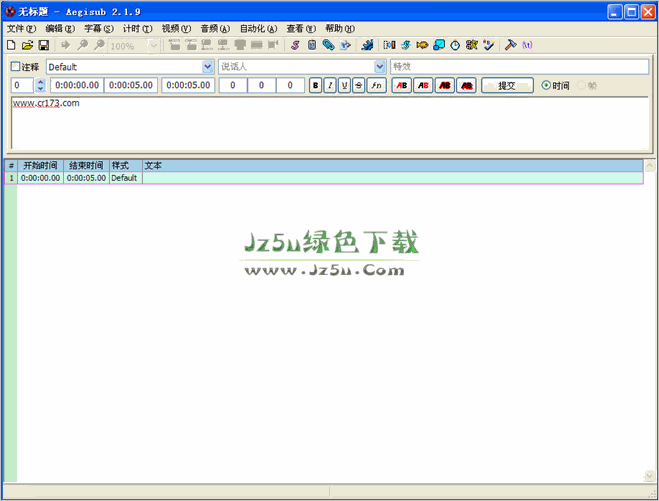The width and height of the screenshot is (659, 501).
Task: Toggle underline formatting button U
Action: pyautogui.click(x=344, y=85)
